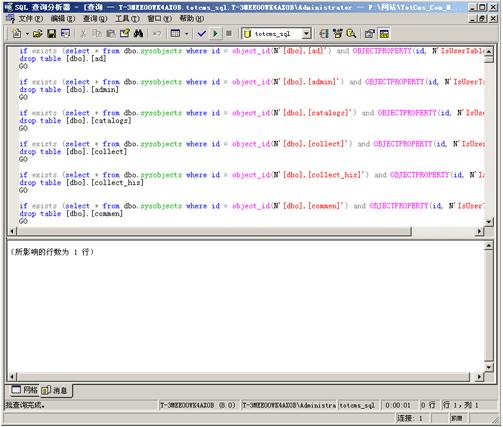Toggle the Object Browser panel icon
Screen dimensions: 503x427
(x=337, y=34)
